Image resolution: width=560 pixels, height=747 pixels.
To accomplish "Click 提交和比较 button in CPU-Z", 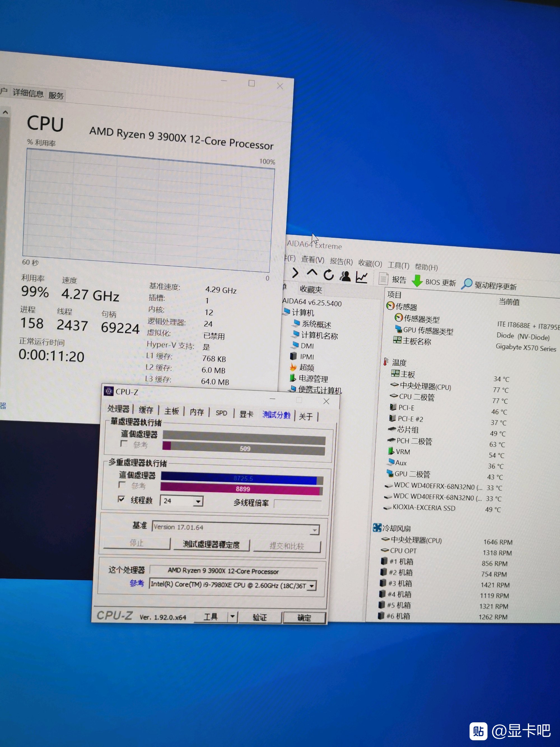I will (x=287, y=546).
